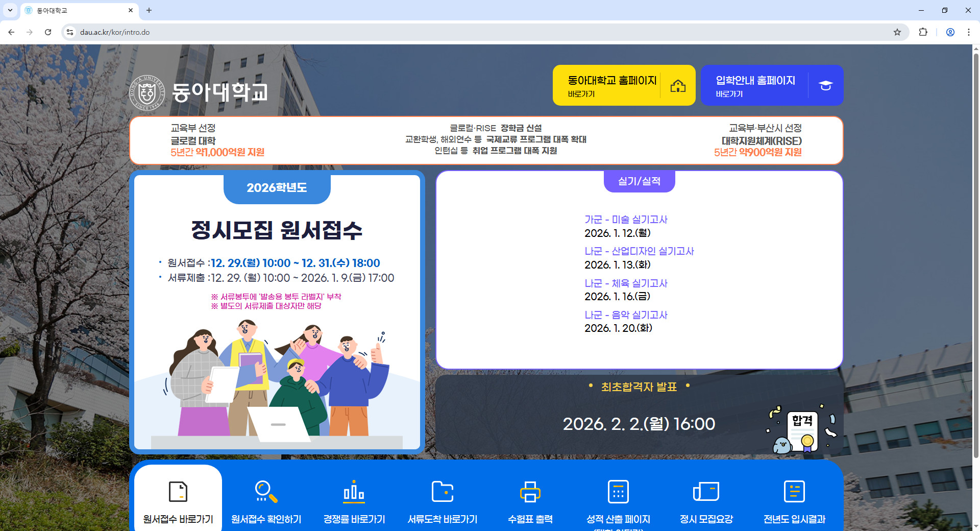The image size is (980, 531).
Task: Click the 글로컬·RISE 장학금 신설 text
Action: pyautogui.click(x=496, y=128)
